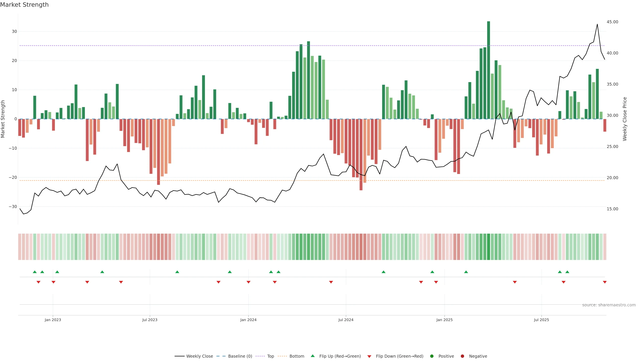Click the Jan 2024 x-axis label
The width and height of the screenshot is (644, 362).
(x=248, y=320)
